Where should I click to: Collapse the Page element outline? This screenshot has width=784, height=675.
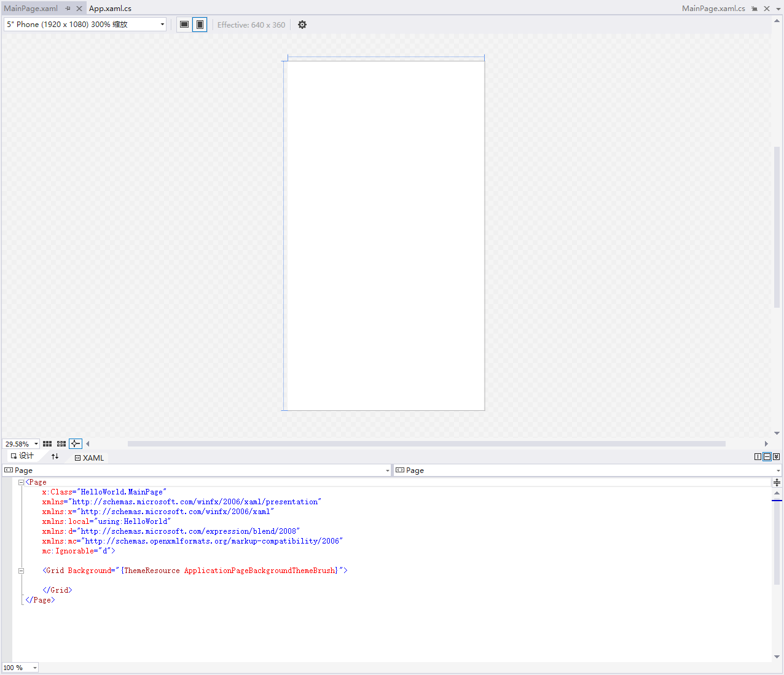pos(21,482)
